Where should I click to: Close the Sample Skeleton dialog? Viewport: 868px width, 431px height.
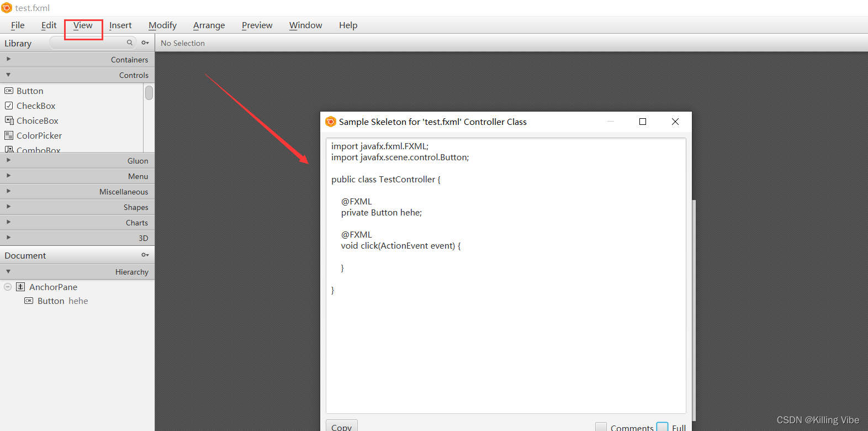click(x=675, y=122)
